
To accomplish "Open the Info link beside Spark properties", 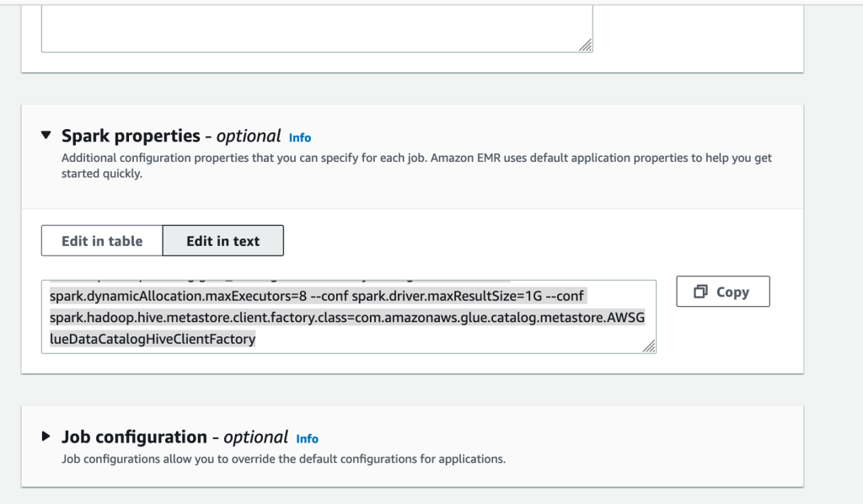I will [x=300, y=137].
